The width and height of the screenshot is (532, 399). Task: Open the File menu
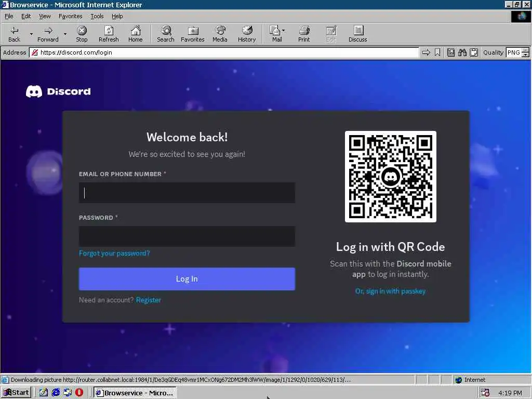point(9,16)
